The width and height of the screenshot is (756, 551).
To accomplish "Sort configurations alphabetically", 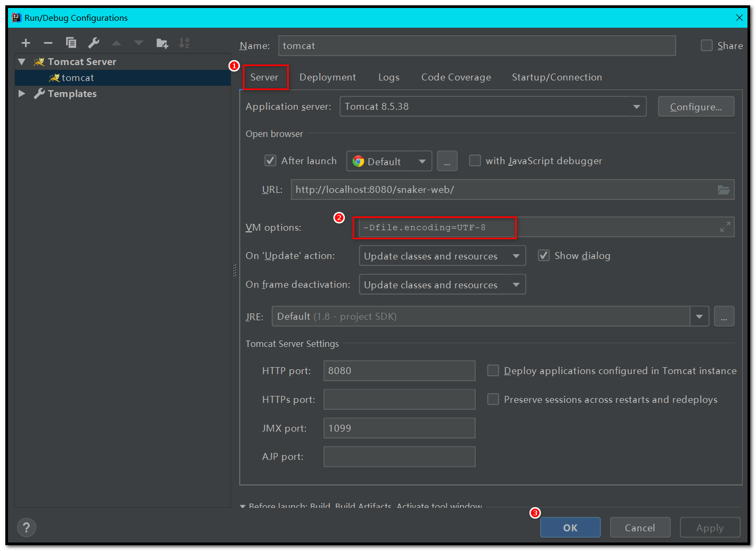I will [x=184, y=43].
